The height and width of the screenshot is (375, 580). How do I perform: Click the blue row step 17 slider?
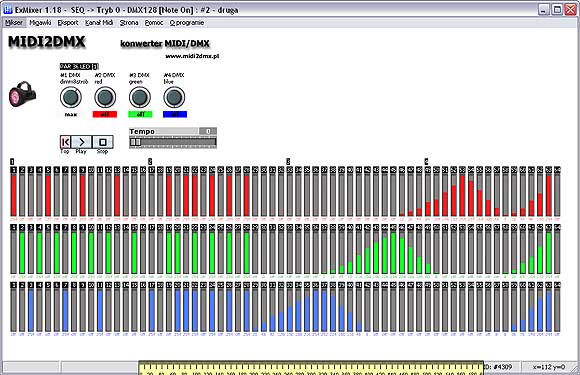click(x=152, y=310)
